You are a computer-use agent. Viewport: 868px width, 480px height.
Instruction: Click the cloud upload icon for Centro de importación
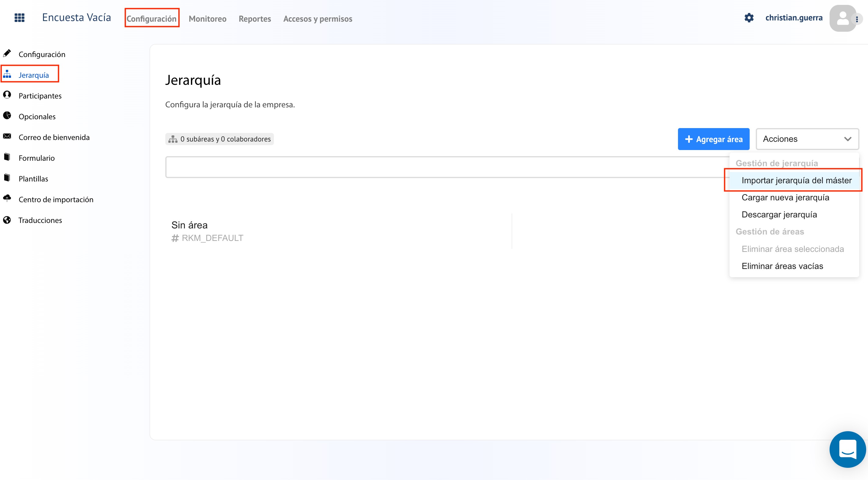click(x=7, y=198)
